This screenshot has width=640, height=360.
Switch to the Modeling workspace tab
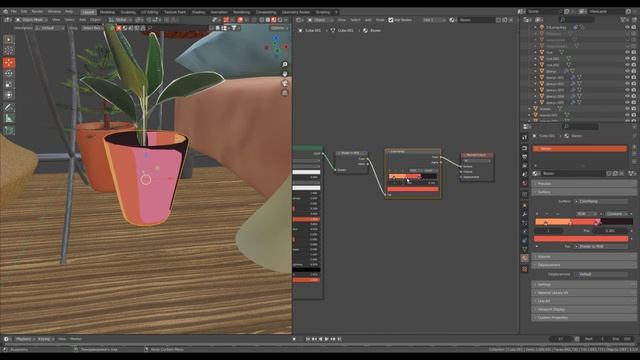(107, 12)
